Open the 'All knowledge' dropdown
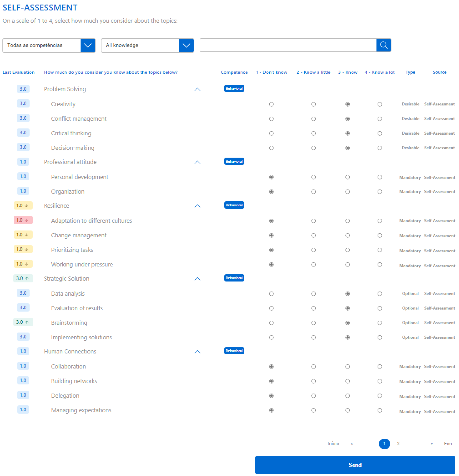Image resolution: width=459 pixels, height=476 pixels. [x=147, y=45]
